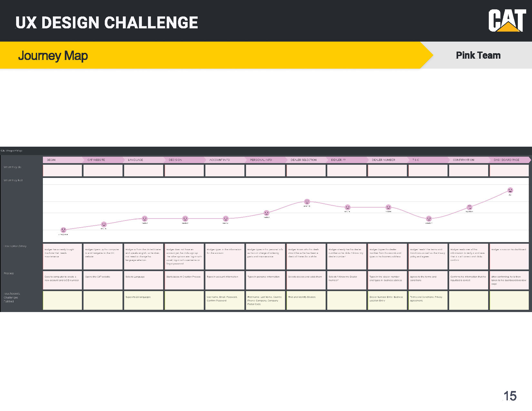Click the 'Agrees to the terms and conditions' card
Viewport: 532px width, 411px height.
428,280
